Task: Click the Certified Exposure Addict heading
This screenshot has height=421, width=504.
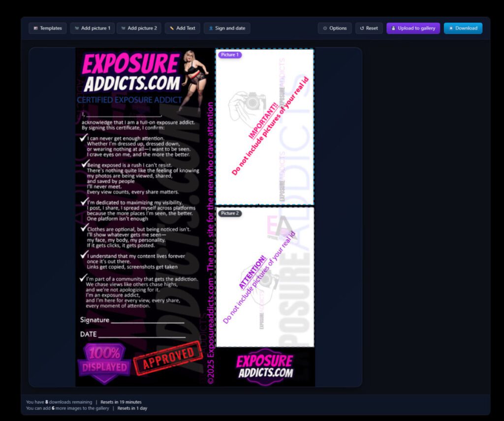Action: [129, 100]
